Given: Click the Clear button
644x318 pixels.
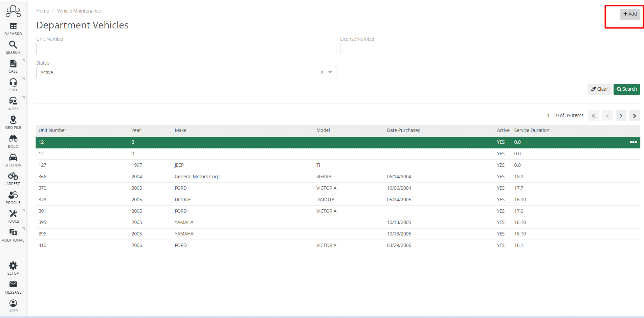Looking at the screenshot, I should pos(599,89).
